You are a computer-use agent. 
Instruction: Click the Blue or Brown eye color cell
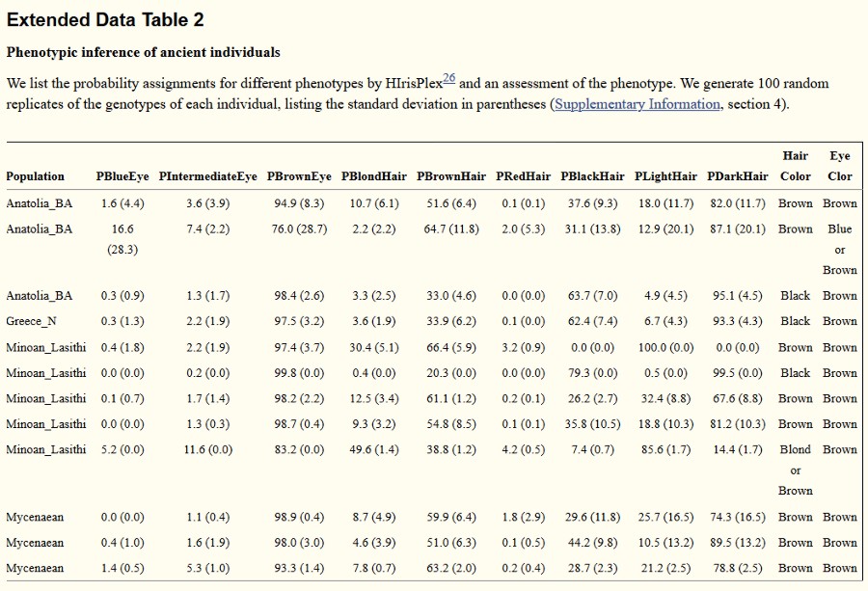click(x=840, y=250)
